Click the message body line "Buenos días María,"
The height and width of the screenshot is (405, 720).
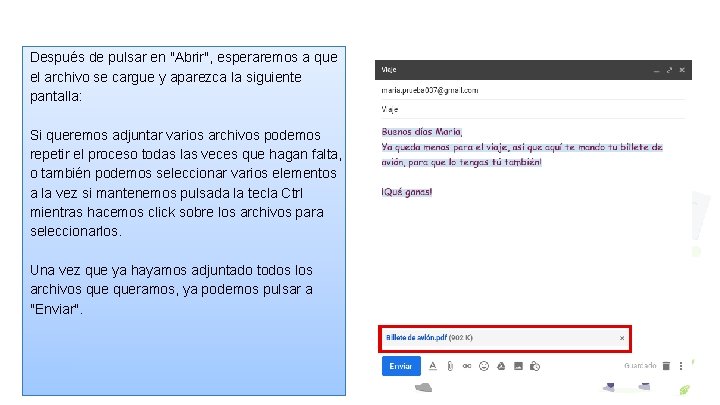click(x=422, y=132)
